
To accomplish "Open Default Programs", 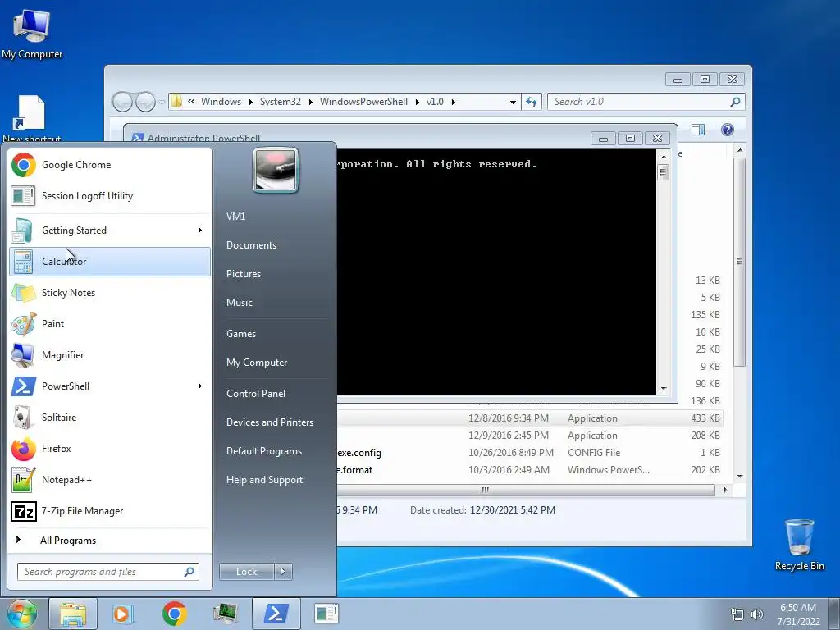I will [x=264, y=451].
